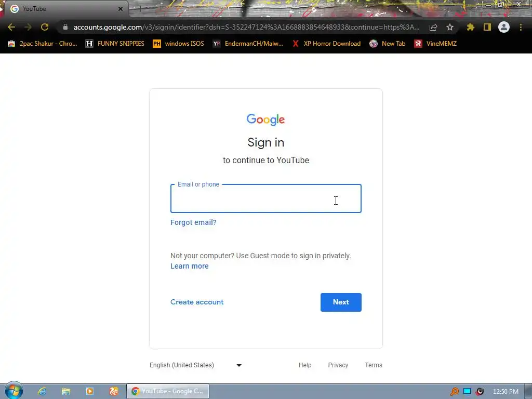Bookmark this page with the star icon
This screenshot has height=399, width=532.
450,27
